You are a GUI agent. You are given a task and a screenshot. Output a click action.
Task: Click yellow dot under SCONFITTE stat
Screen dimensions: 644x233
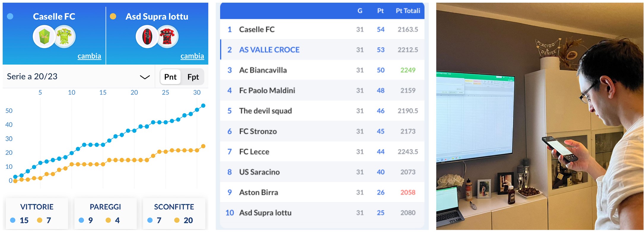(x=177, y=220)
